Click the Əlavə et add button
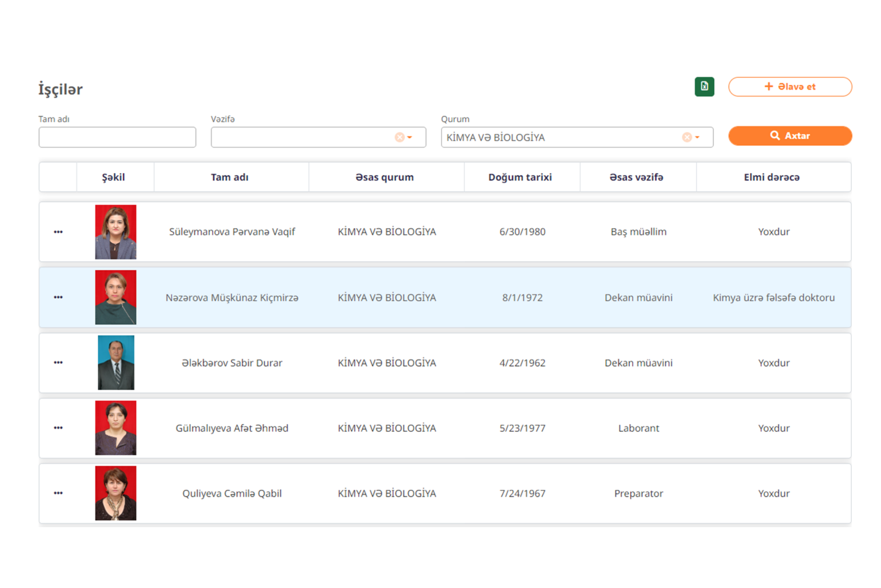 click(x=790, y=87)
